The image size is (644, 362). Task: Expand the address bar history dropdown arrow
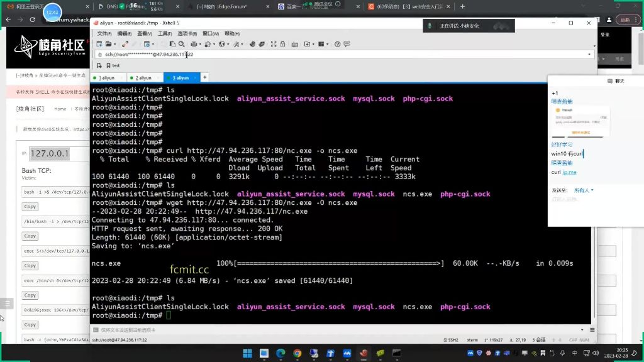click(x=589, y=54)
